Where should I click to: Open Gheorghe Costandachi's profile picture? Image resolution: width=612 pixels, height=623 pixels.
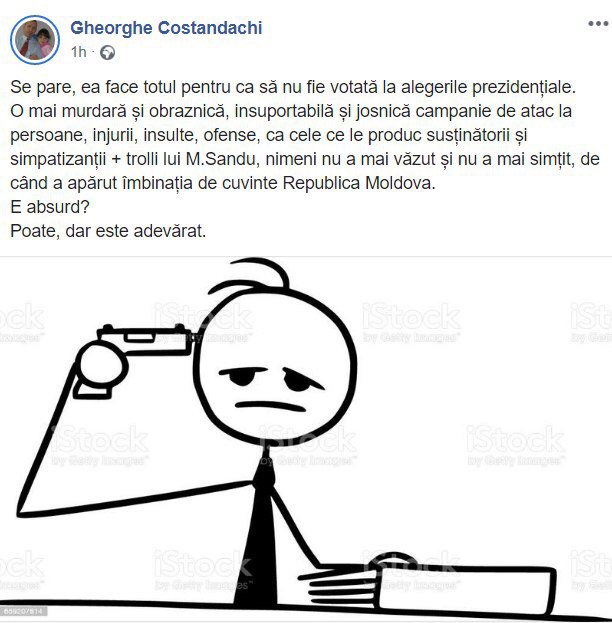pyautogui.click(x=35, y=40)
